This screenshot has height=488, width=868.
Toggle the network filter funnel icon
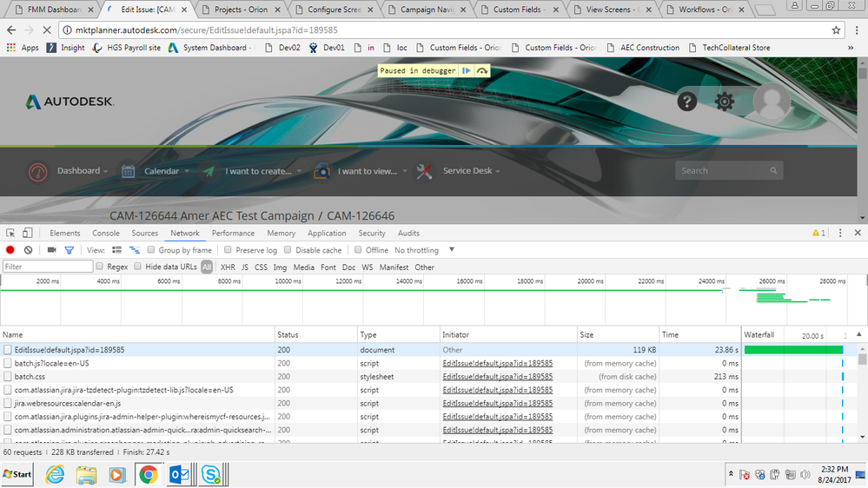click(70, 250)
